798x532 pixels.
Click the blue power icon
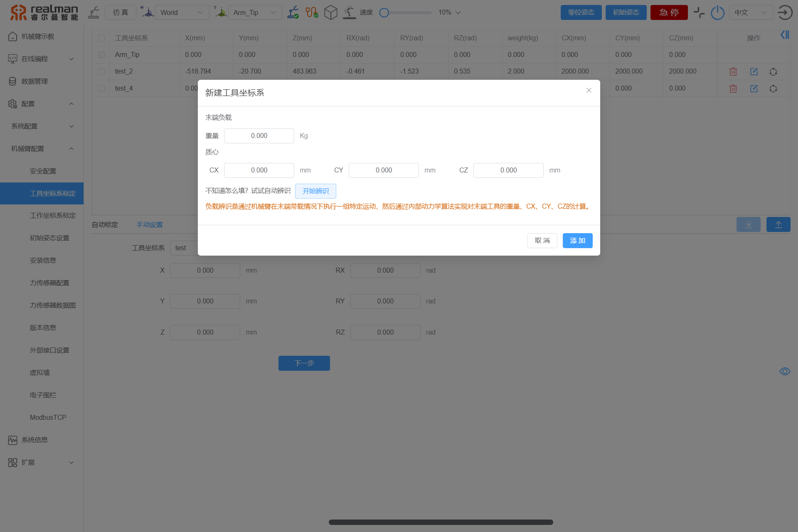(717, 12)
